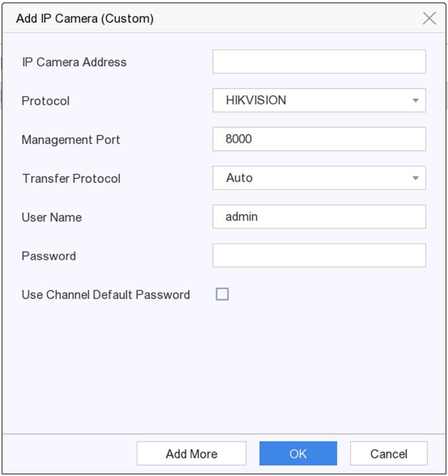Confirm with the blue OK button
The height and width of the screenshot is (476, 448).
click(x=298, y=453)
